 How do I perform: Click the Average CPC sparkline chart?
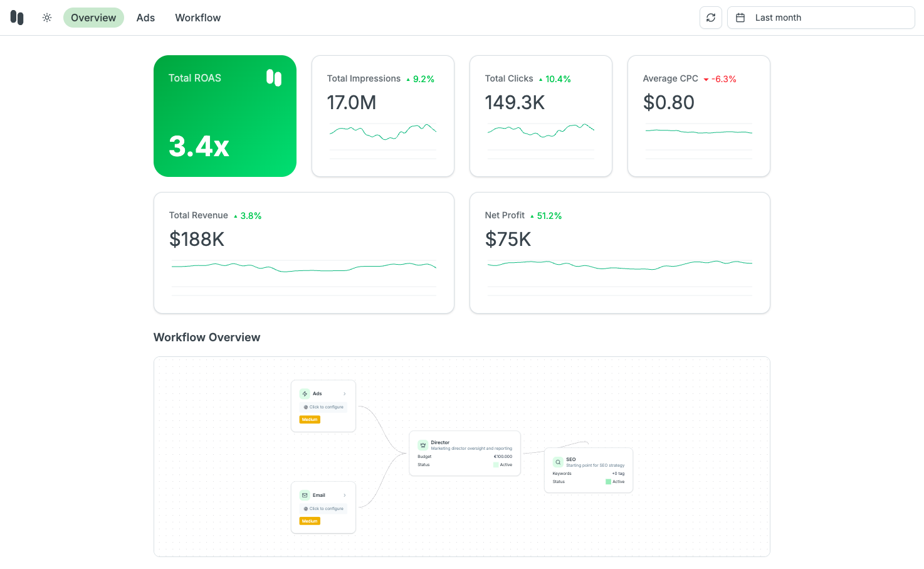click(699, 141)
